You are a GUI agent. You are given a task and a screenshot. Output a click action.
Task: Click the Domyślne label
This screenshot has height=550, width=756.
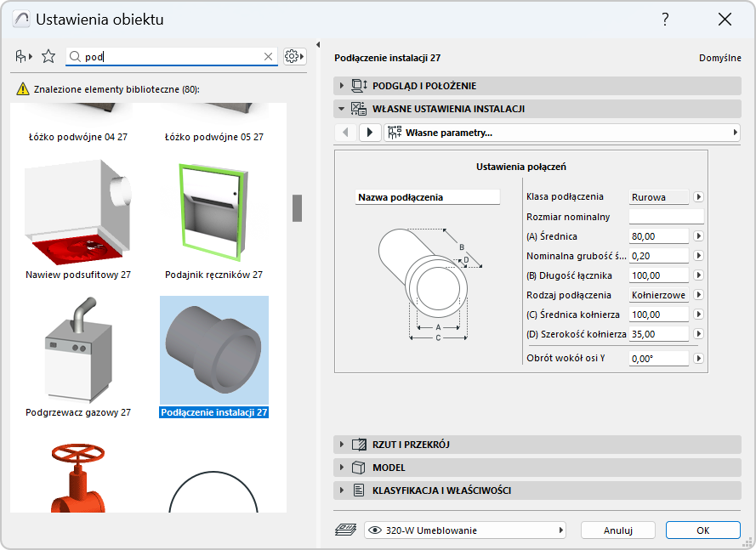(x=719, y=58)
